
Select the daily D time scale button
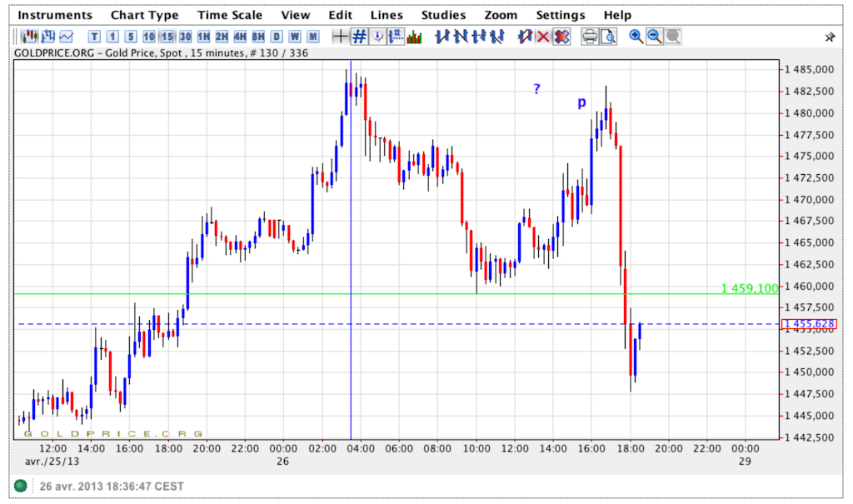tap(277, 36)
